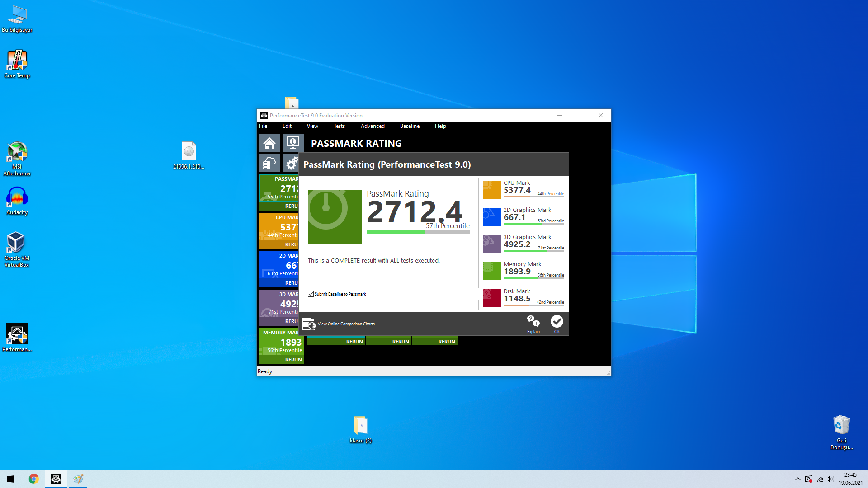Image resolution: width=868 pixels, height=488 pixels.
Task: Click the baseline cloud upload icon
Action: 269,163
